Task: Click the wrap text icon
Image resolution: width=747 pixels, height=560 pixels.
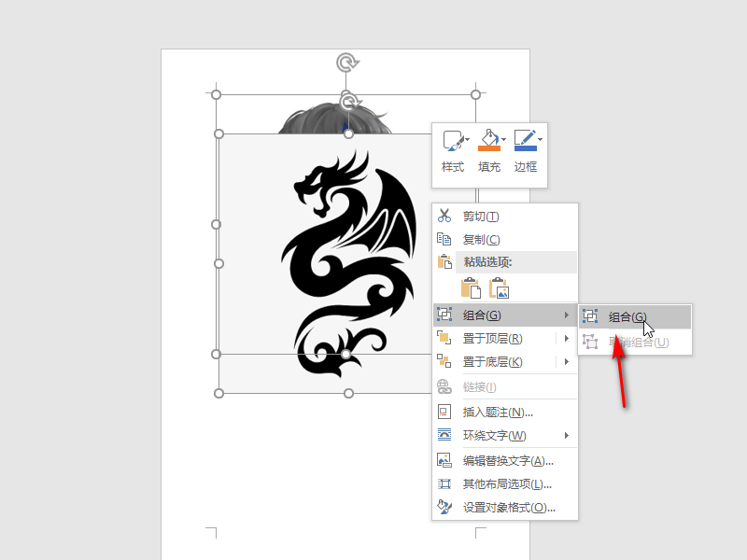Action: click(x=444, y=435)
